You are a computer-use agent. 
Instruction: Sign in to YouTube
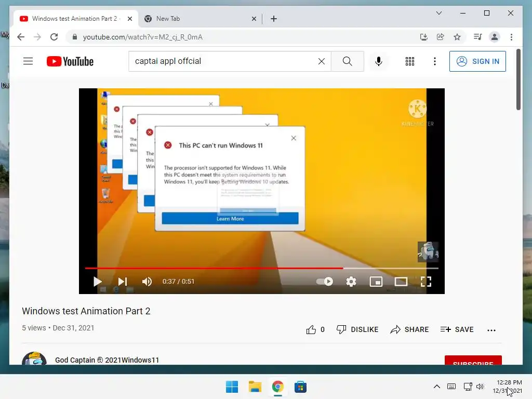point(477,61)
